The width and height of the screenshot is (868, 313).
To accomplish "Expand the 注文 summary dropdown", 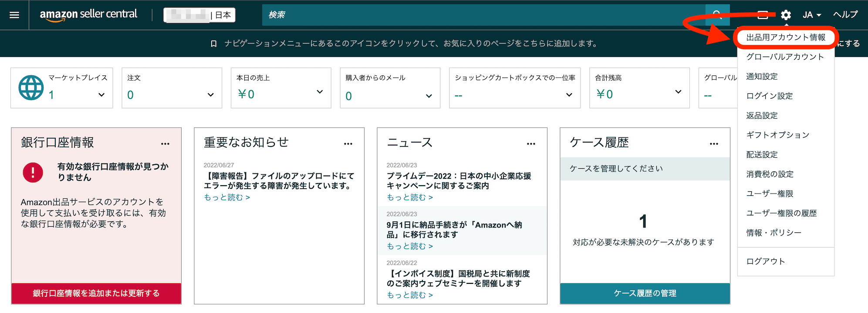I will tap(210, 95).
